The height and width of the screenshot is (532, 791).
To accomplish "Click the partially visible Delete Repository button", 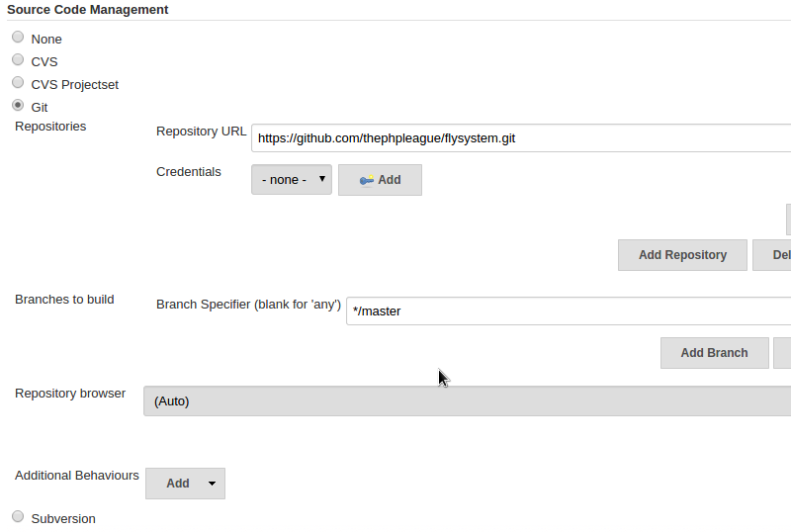I will (772, 255).
